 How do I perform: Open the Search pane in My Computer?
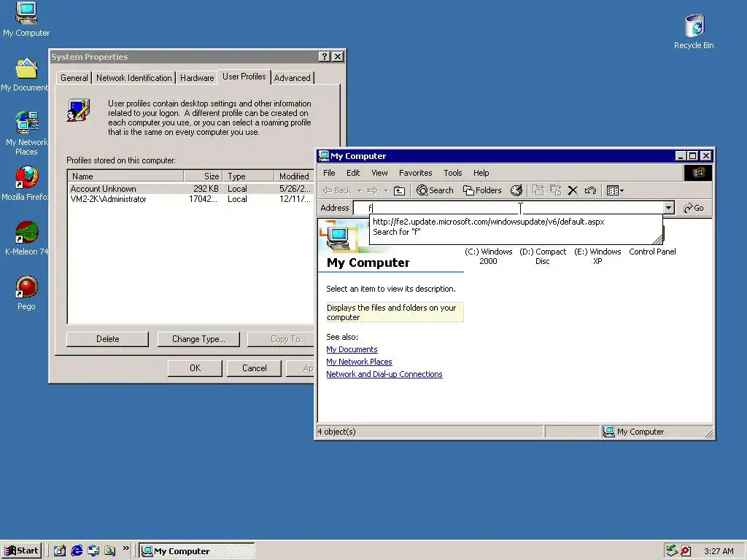(x=435, y=190)
